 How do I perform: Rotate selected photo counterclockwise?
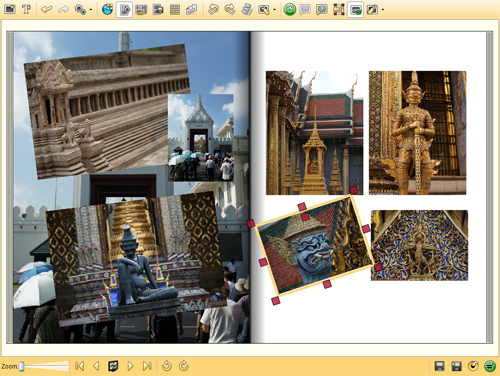coord(167,366)
